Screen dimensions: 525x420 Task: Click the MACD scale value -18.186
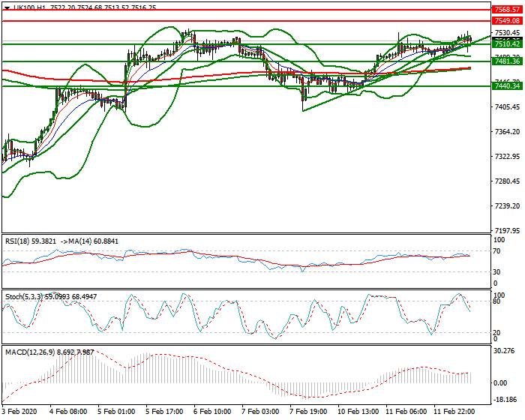504,400
